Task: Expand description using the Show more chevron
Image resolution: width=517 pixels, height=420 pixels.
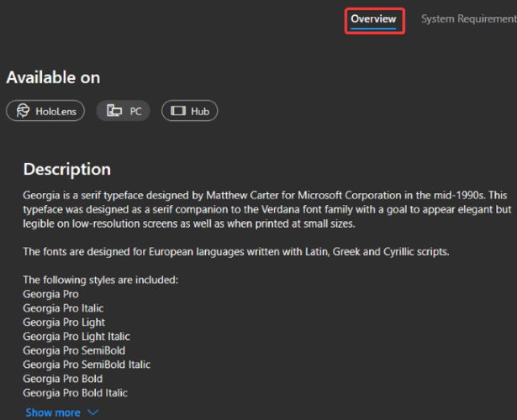Action: [x=93, y=412]
